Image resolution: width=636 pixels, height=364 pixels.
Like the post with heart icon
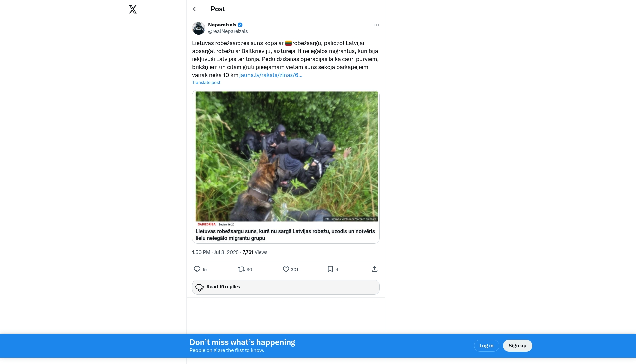pos(286,269)
